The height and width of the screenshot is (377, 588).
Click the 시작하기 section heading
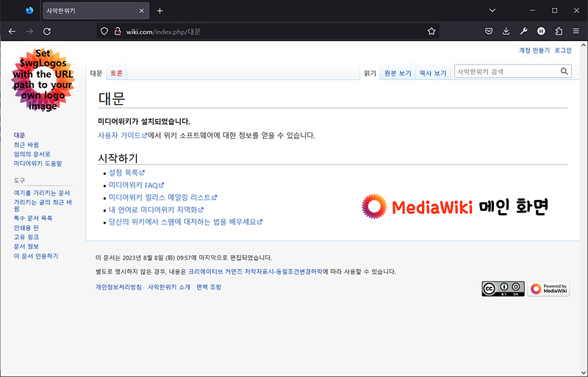(118, 158)
